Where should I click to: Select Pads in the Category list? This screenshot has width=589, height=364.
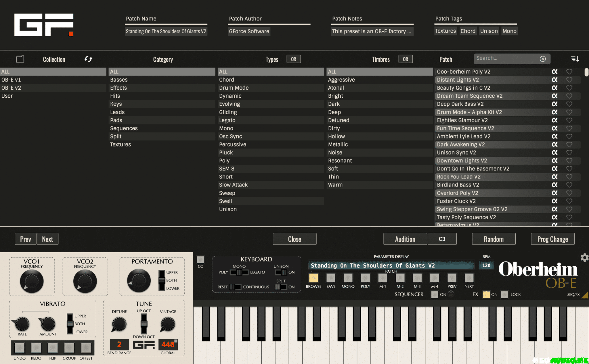click(x=116, y=120)
